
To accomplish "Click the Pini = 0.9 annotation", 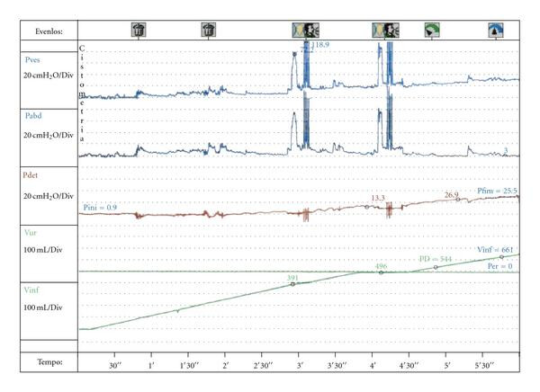I will [100, 208].
